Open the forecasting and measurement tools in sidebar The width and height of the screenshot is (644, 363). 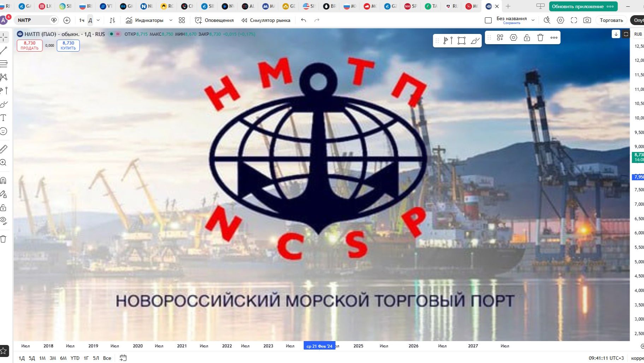click(4, 90)
